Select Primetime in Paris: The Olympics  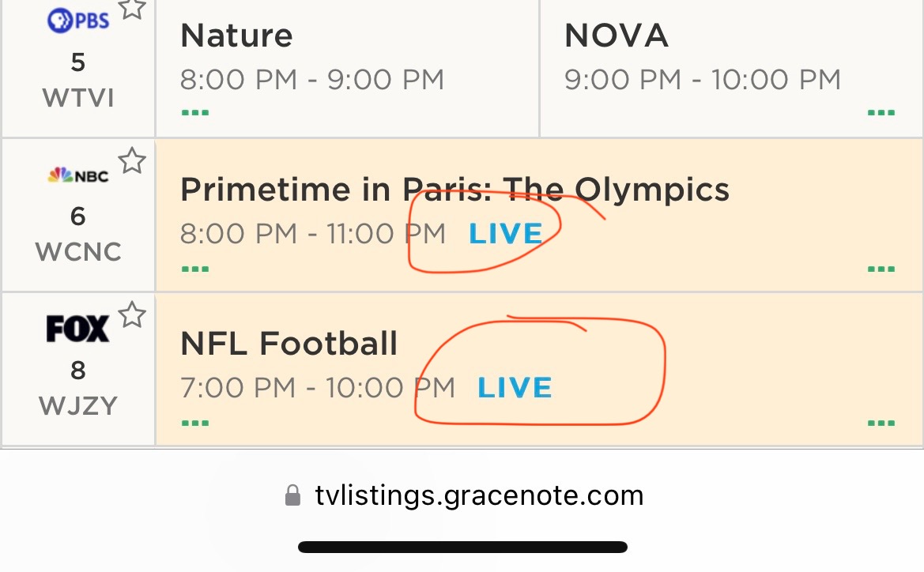click(454, 190)
